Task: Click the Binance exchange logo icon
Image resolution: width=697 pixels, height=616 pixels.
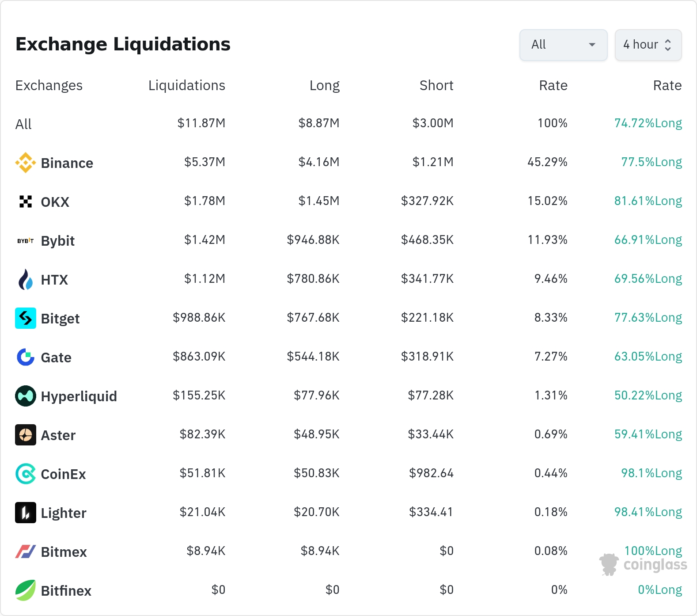Action: pos(26,163)
